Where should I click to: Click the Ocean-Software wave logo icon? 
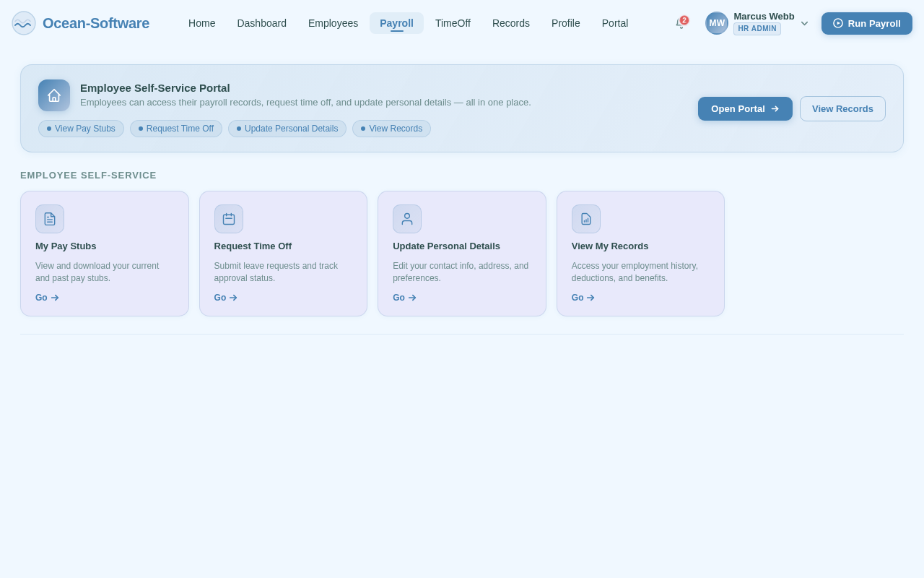pyautogui.click(x=23, y=23)
